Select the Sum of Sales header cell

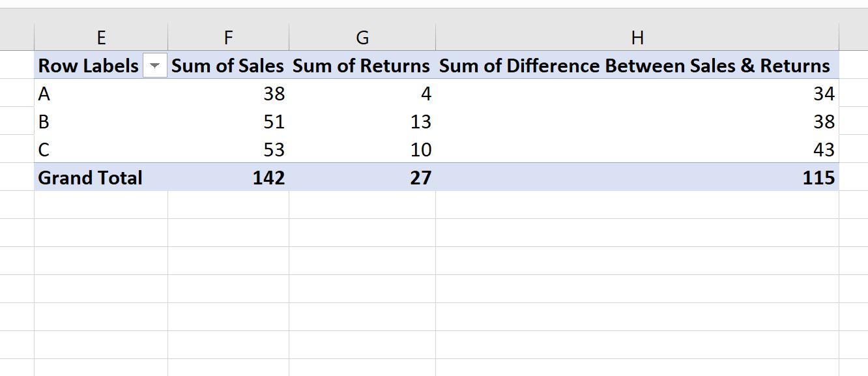[228, 66]
